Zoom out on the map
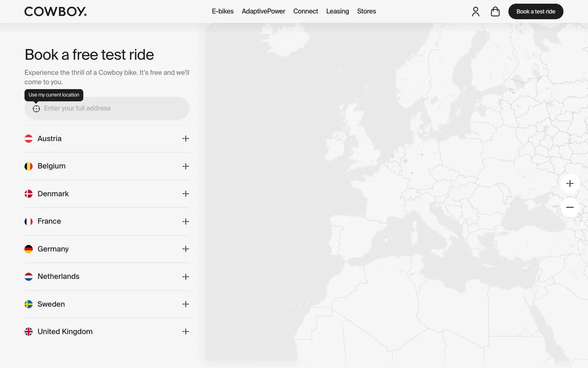 click(x=570, y=207)
